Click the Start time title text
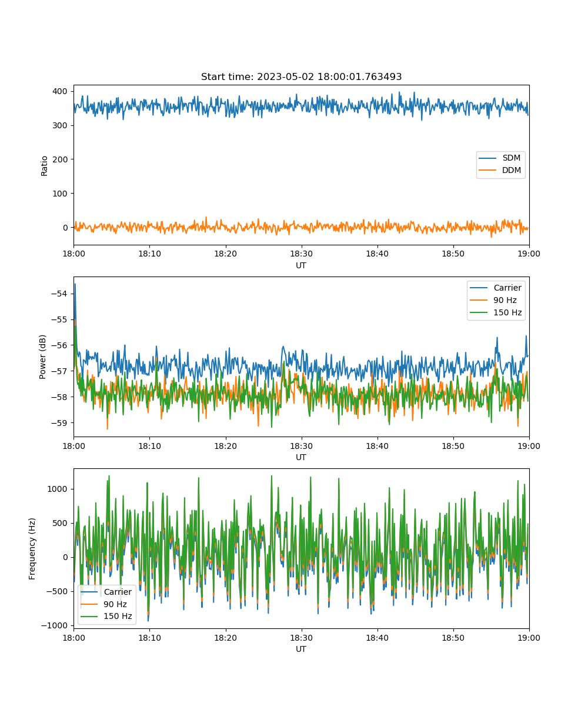 tap(301, 77)
